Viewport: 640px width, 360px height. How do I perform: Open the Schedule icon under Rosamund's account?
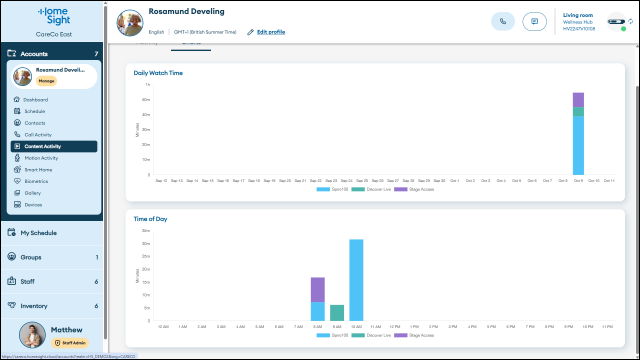(x=17, y=111)
